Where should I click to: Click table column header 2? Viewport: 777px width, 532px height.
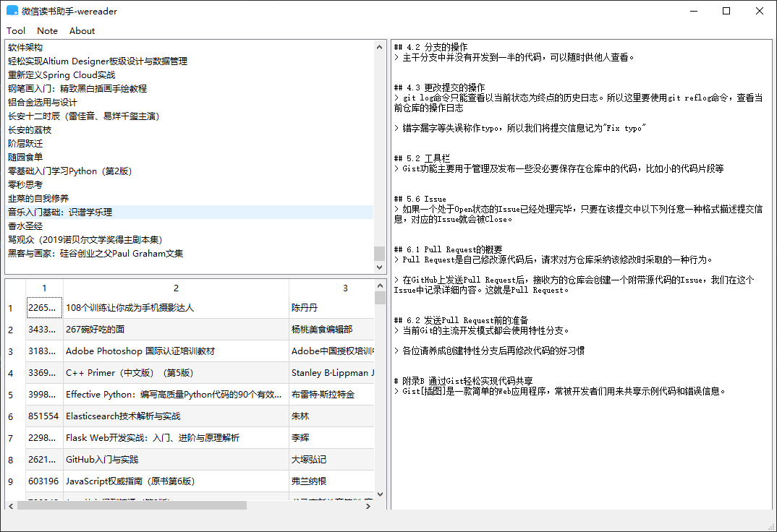pos(176,288)
